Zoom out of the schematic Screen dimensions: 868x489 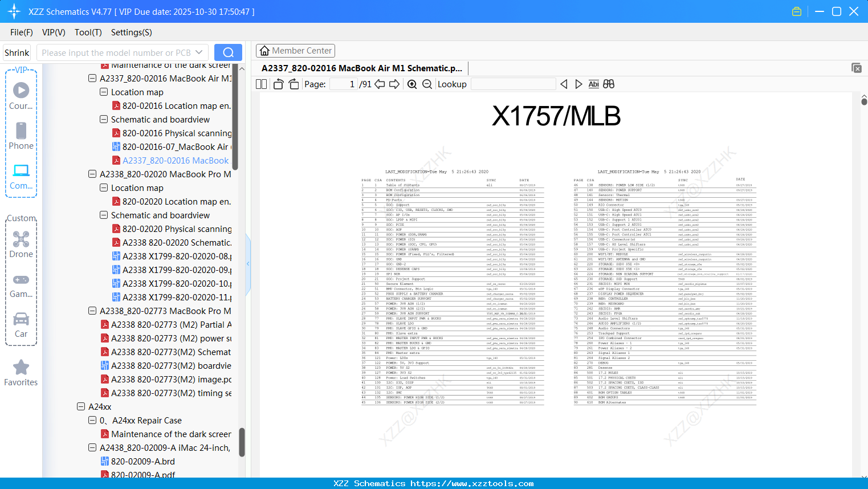(427, 84)
